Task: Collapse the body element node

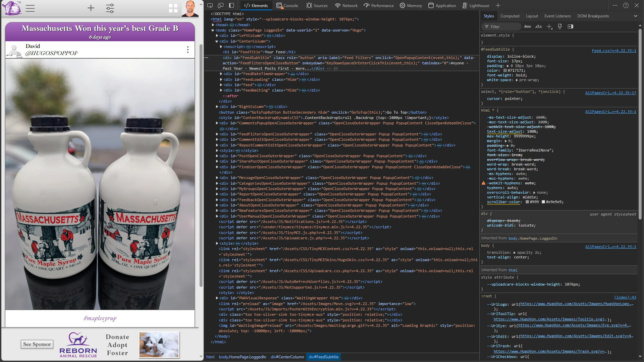Action: click(213, 30)
